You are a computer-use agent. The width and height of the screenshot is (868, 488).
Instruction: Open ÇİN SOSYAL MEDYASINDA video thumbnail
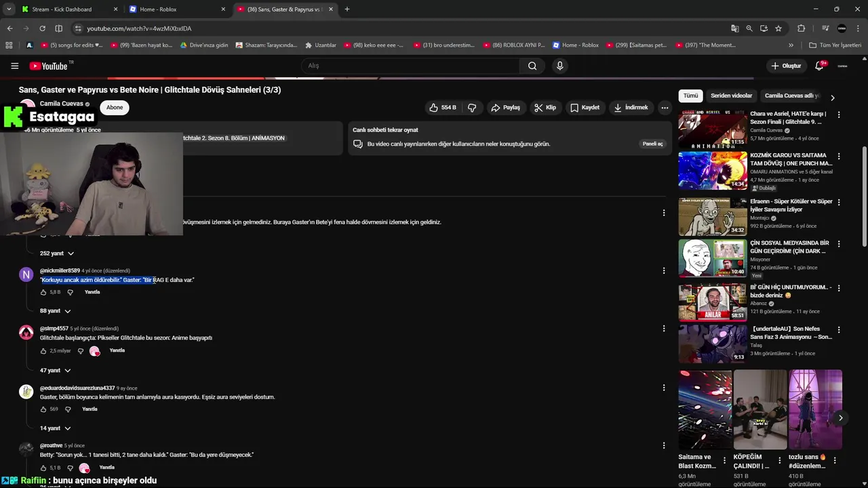click(x=713, y=258)
